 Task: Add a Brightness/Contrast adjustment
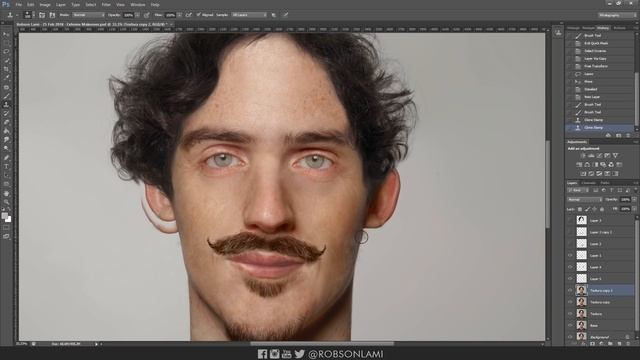(x=583, y=156)
